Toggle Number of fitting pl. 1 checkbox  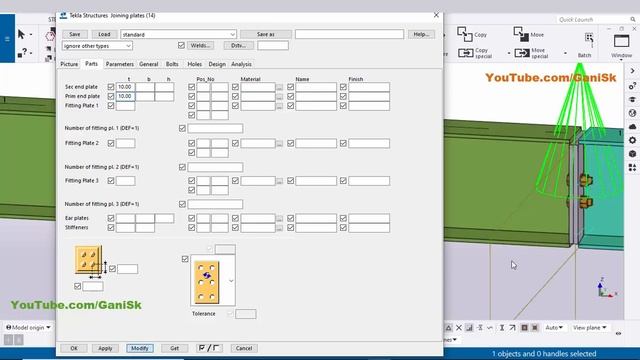pyautogui.click(x=182, y=128)
